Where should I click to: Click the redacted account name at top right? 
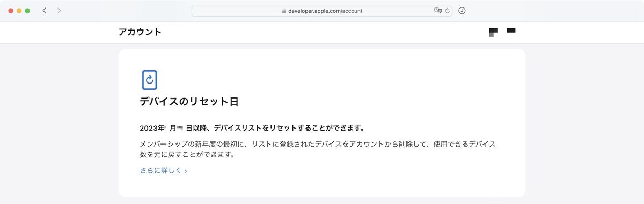pos(502,32)
